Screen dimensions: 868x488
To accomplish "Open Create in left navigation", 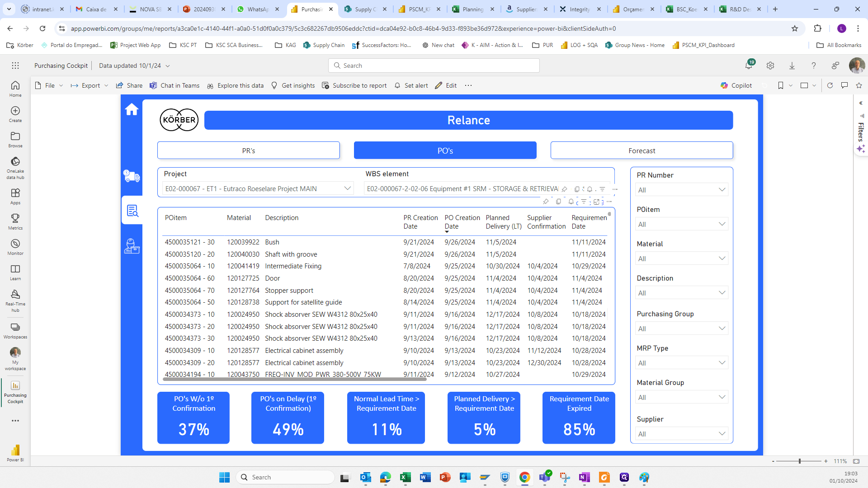I will coord(15,114).
